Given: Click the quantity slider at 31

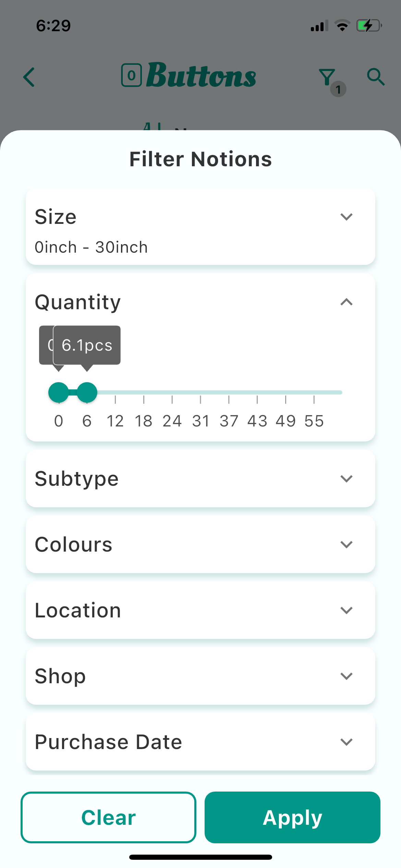Looking at the screenshot, I should 200,393.
